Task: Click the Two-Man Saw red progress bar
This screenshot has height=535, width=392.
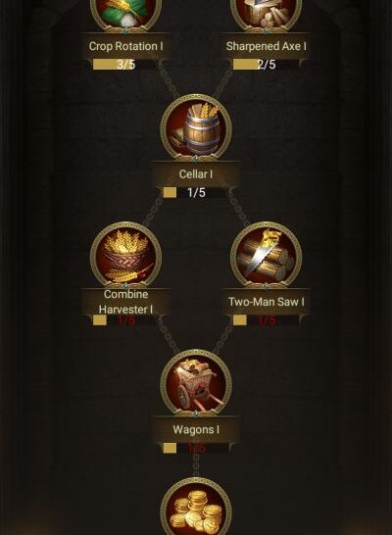Action: click(267, 320)
